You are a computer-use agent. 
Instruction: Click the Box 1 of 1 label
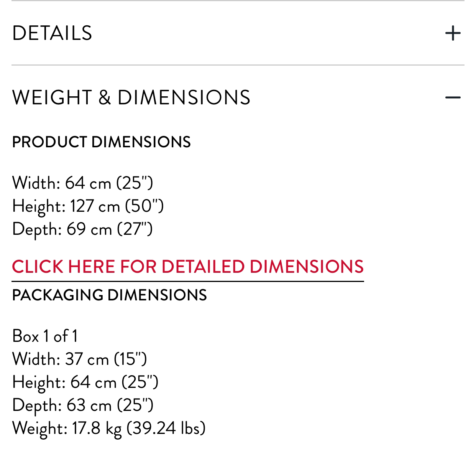(x=45, y=336)
